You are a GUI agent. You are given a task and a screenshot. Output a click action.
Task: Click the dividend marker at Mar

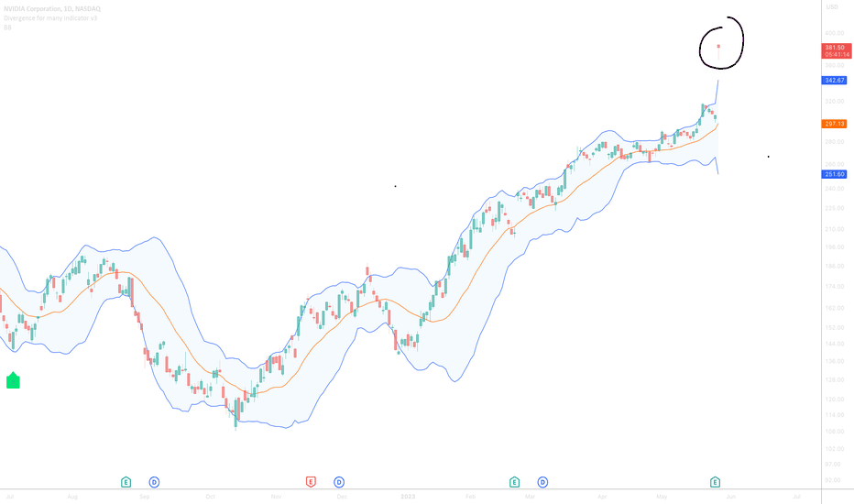(x=542, y=482)
